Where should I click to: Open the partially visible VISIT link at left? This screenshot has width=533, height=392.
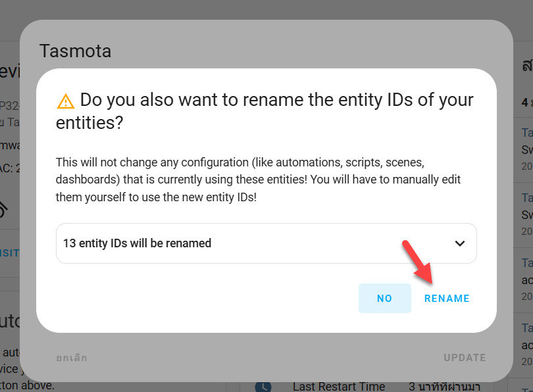[x=9, y=253]
